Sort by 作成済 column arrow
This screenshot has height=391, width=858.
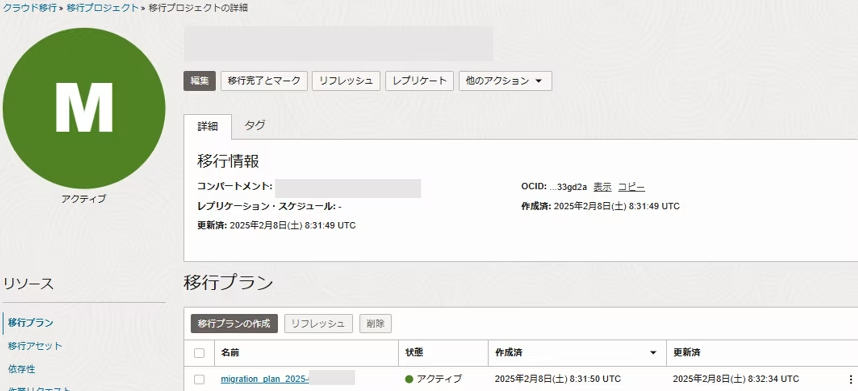[x=653, y=353]
